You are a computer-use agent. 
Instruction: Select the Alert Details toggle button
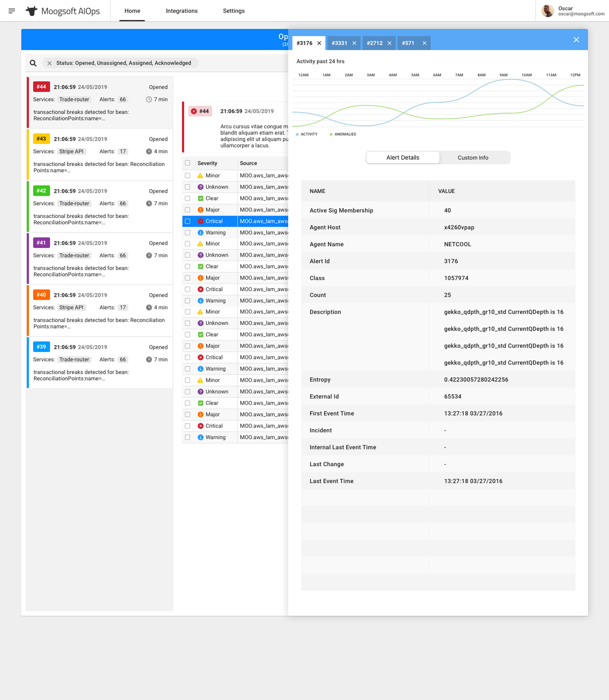tap(403, 158)
